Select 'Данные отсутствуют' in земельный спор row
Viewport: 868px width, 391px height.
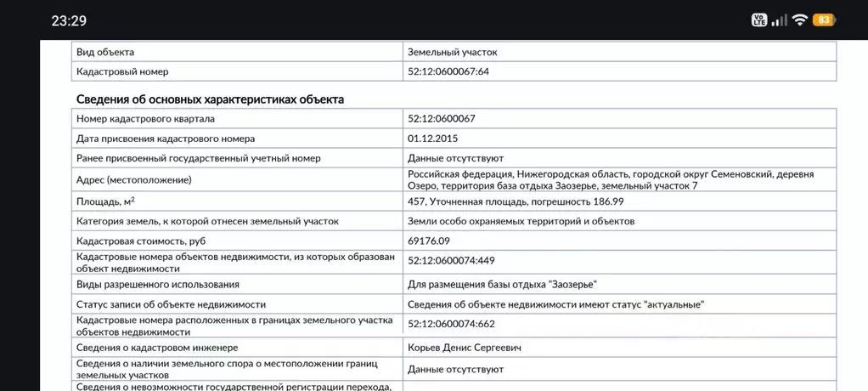[455, 369]
